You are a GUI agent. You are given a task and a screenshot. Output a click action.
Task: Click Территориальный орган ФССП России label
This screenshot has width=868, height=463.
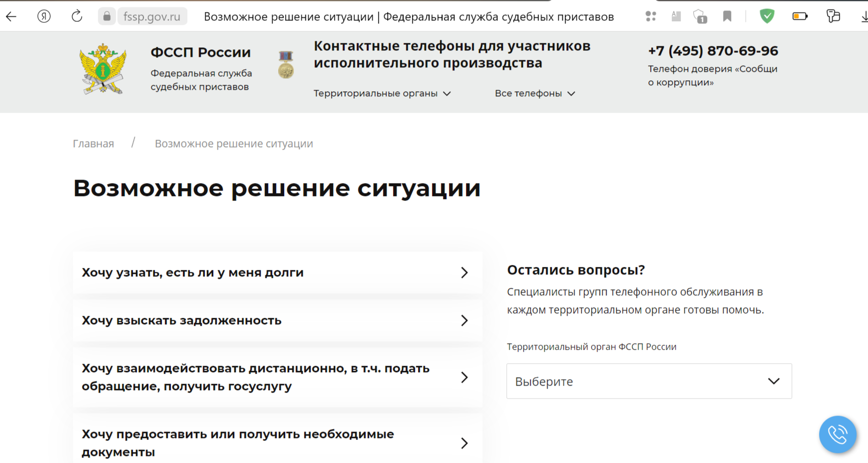point(592,347)
